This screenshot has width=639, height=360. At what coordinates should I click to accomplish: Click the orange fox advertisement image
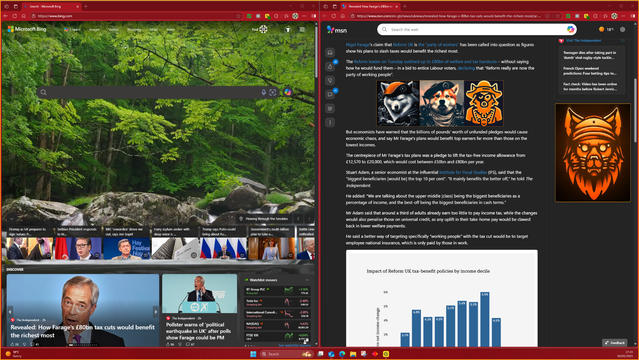pyautogui.click(x=593, y=152)
